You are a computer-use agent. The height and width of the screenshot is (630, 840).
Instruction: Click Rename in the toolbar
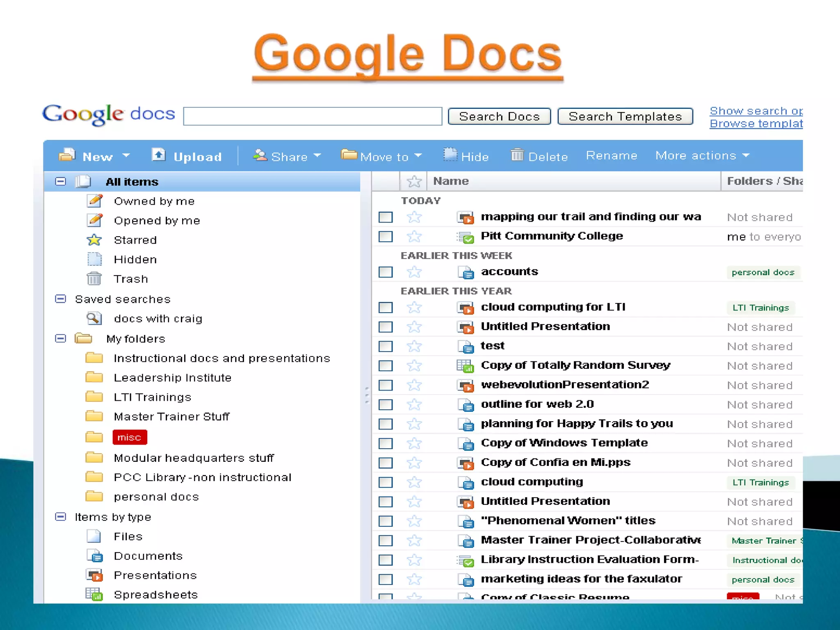click(x=611, y=155)
